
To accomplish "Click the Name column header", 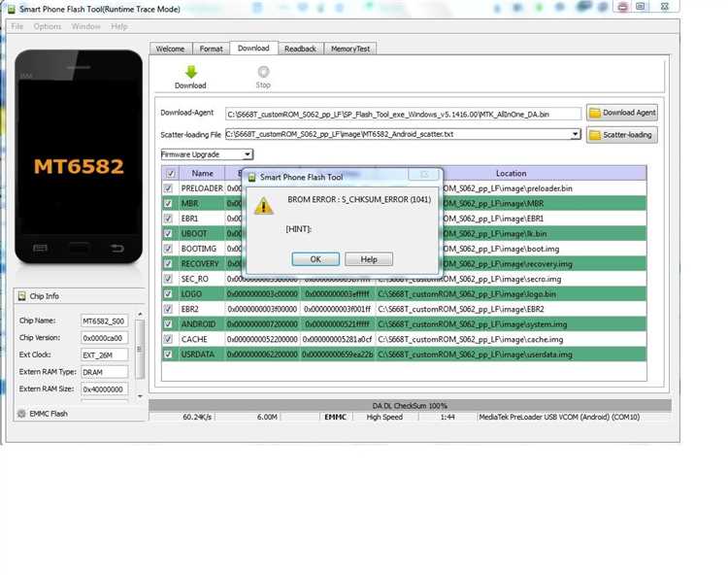I will tap(203, 173).
